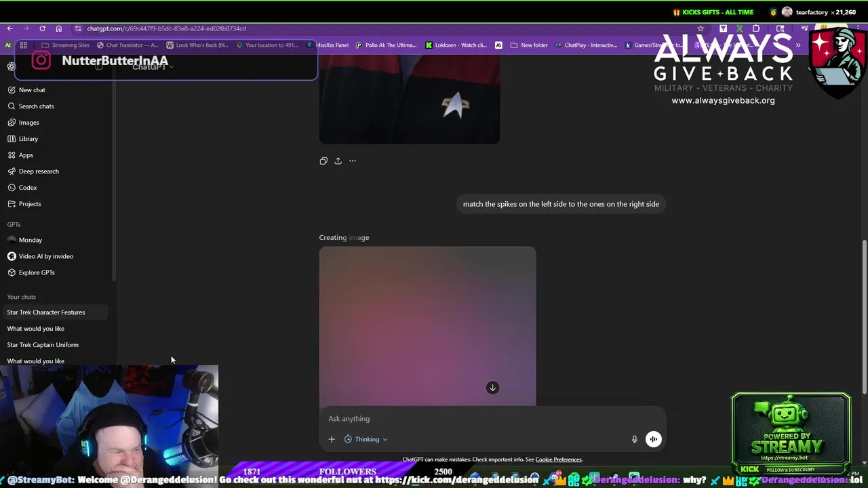Bookmark this page with the star icon
Image resolution: width=868 pixels, height=488 pixels.
[701, 28]
